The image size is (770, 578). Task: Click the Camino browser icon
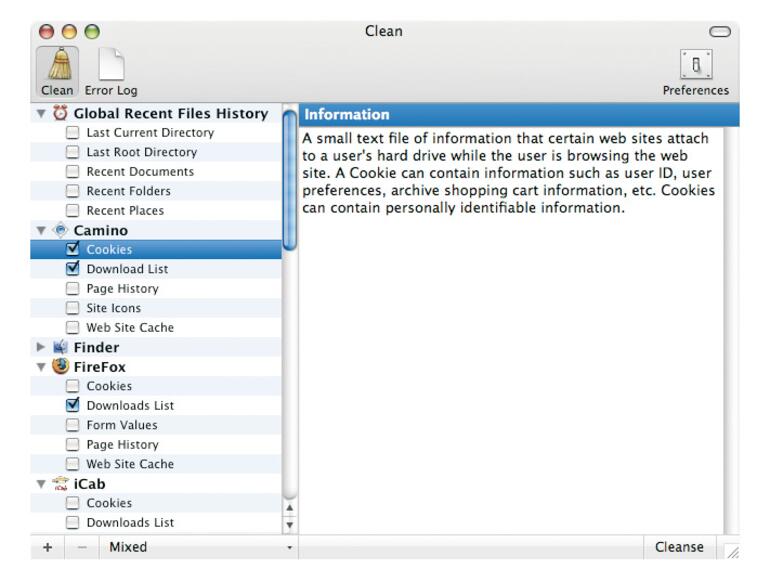(x=60, y=230)
